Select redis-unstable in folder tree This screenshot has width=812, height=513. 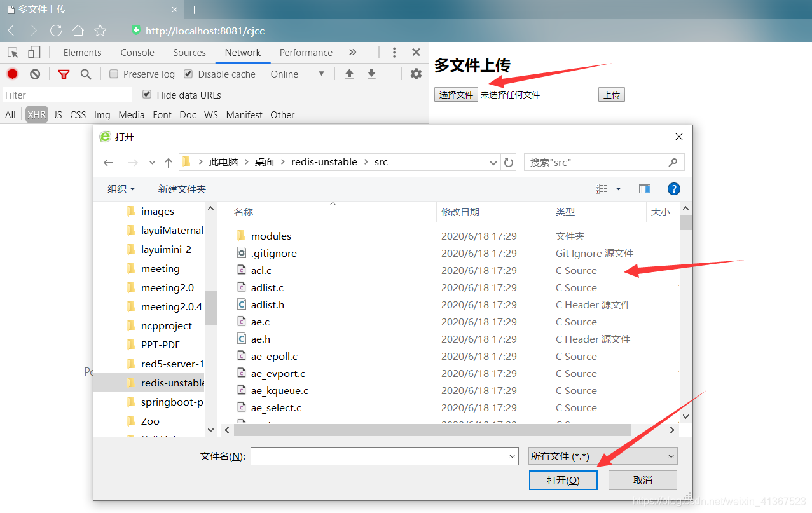tap(149, 383)
